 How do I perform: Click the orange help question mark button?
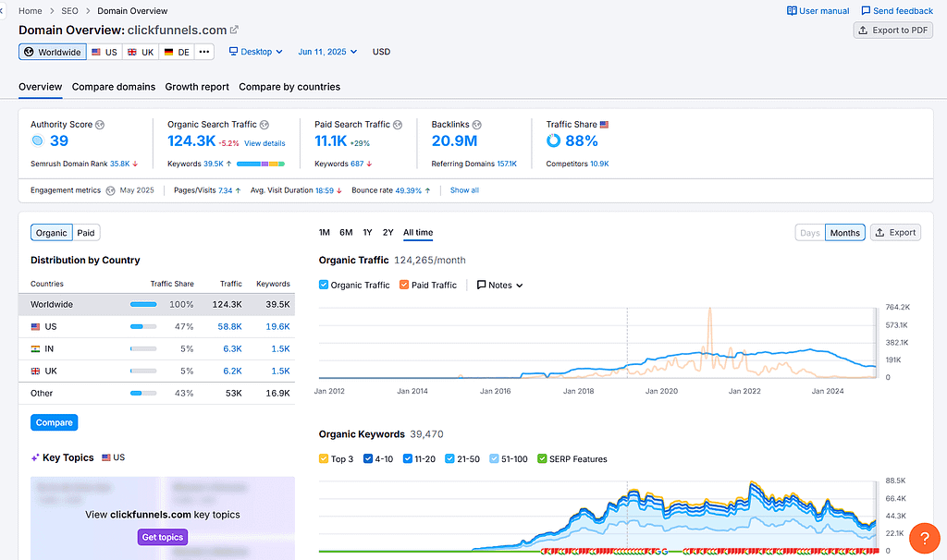924,538
